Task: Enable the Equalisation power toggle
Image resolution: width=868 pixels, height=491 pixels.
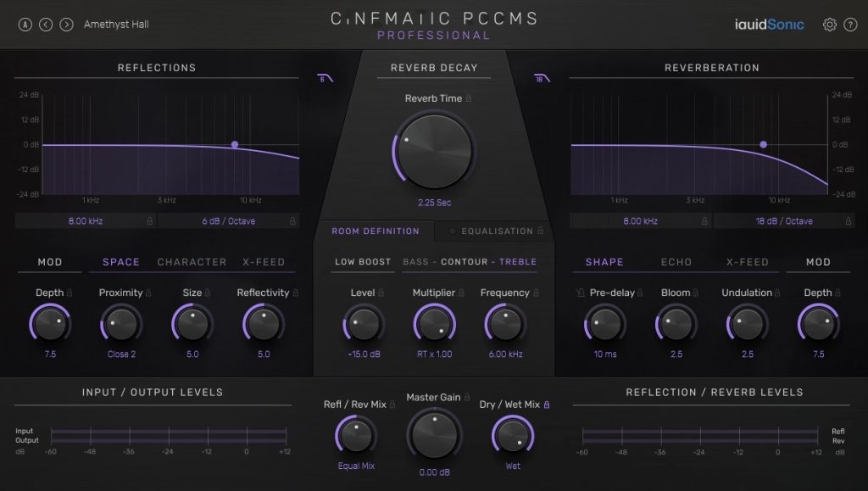Action: click(453, 232)
